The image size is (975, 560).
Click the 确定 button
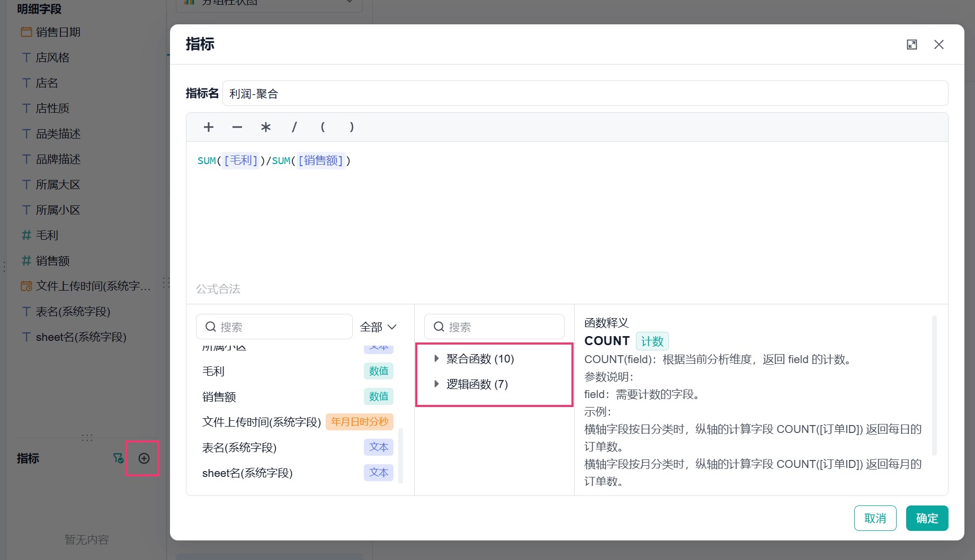coord(927,518)
